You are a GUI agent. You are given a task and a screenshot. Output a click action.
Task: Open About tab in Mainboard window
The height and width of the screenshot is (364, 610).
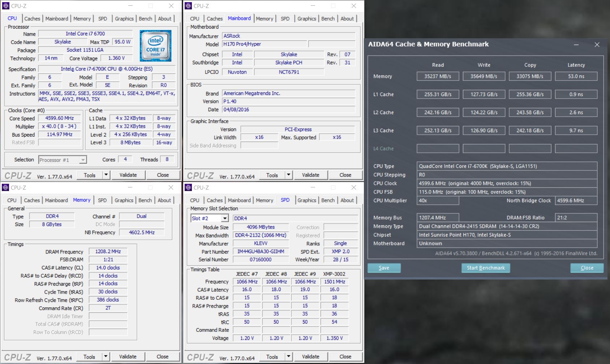[347, 19]
